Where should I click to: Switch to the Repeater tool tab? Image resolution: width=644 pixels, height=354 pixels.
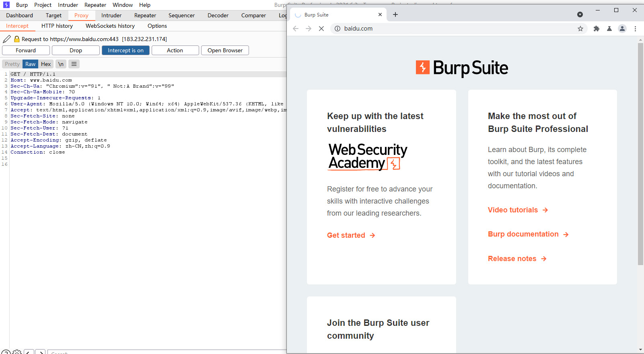[145, 15]
